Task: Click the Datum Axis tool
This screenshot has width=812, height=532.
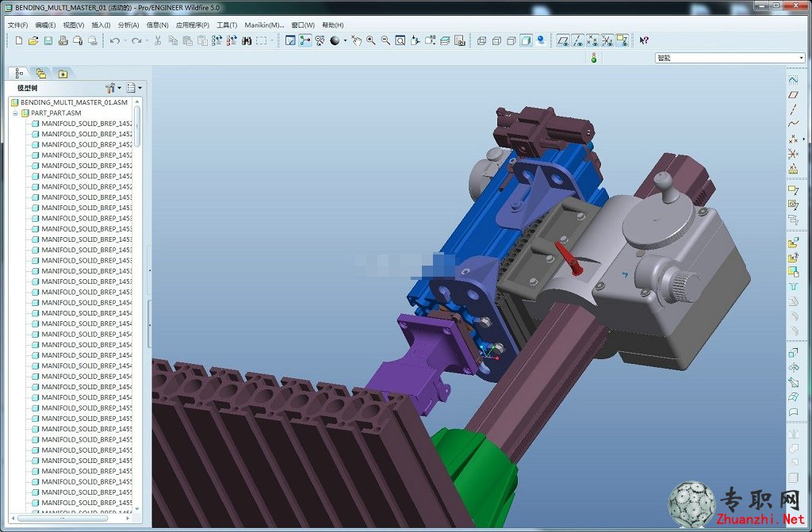Action: 793,109
